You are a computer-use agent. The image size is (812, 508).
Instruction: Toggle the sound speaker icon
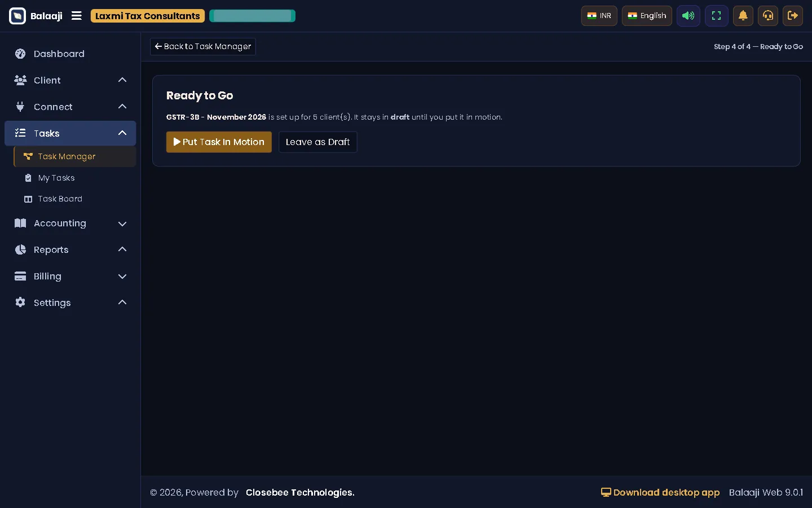(689, 16)
